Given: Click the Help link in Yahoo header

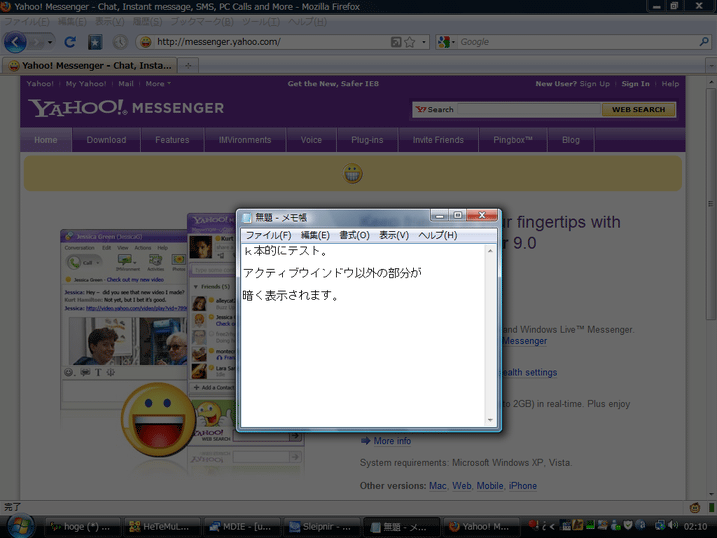Looking at the screenshot, I should point(670,84).
